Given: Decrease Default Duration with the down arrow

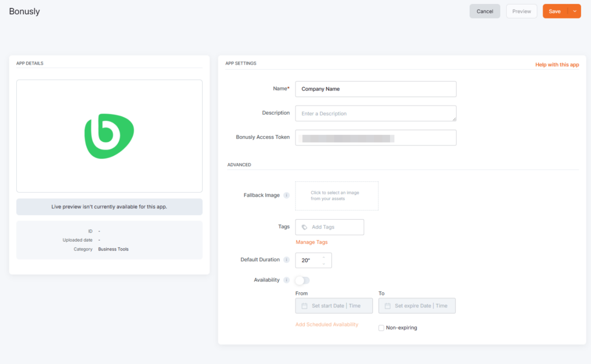Looking at the screenshot, I should tap(324, 264).
